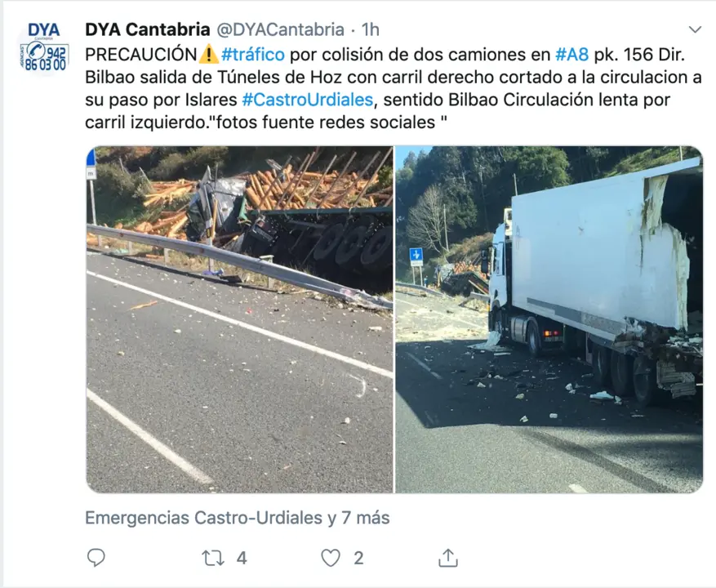
Task: Open the share upload icon
Action: tap(448, 558)
